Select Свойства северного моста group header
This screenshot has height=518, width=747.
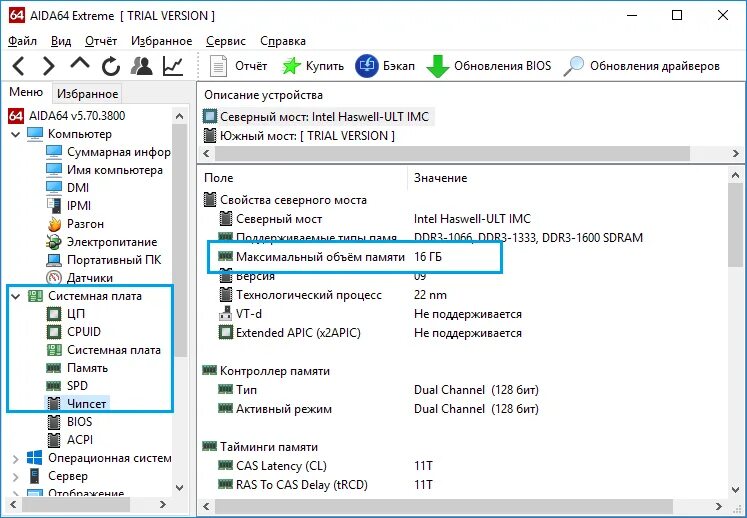pos(285,200)
